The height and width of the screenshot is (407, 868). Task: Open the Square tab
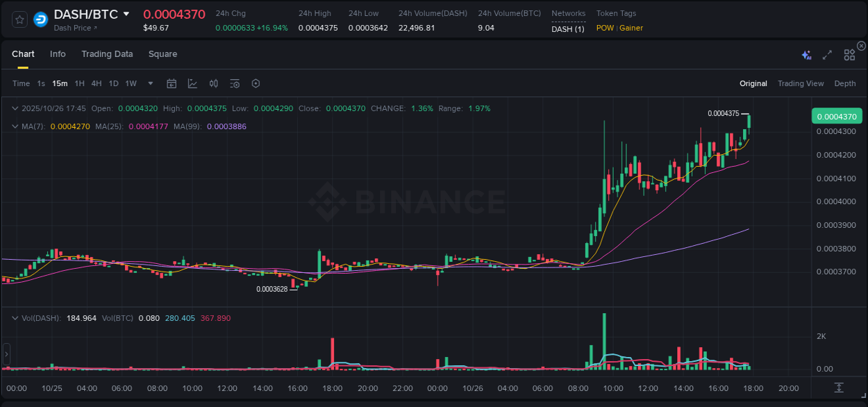click(x=163, y=54)
